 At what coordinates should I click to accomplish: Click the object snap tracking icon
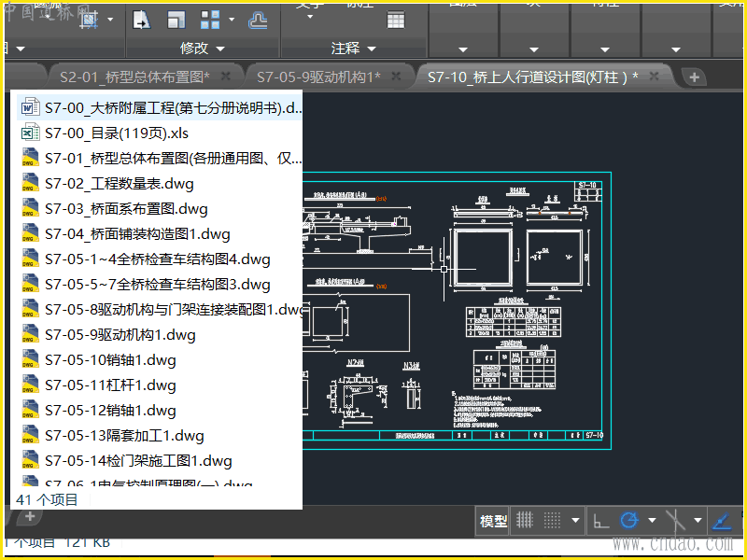722,521
